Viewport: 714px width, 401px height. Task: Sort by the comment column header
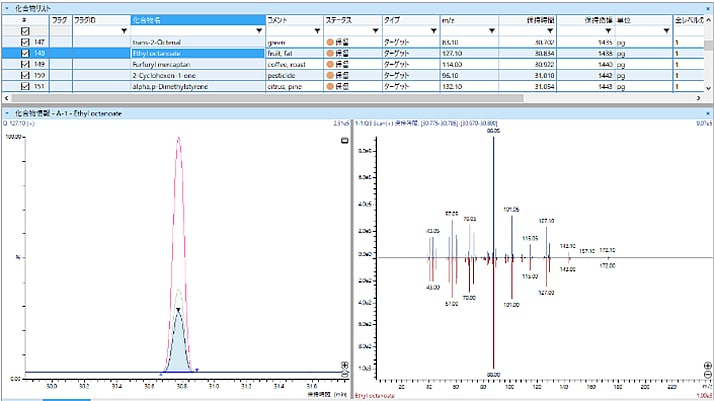point(294,20)
